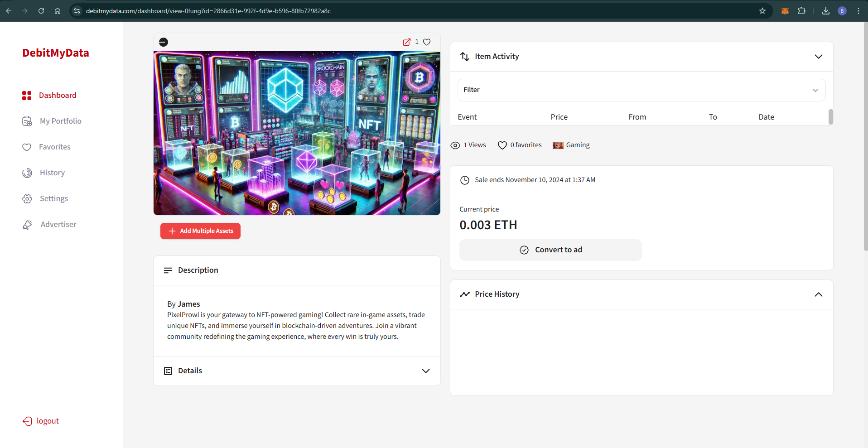Click the History icon in the sidebar
The height and width of the screenshot is (448, 868).
coord(27,173)
